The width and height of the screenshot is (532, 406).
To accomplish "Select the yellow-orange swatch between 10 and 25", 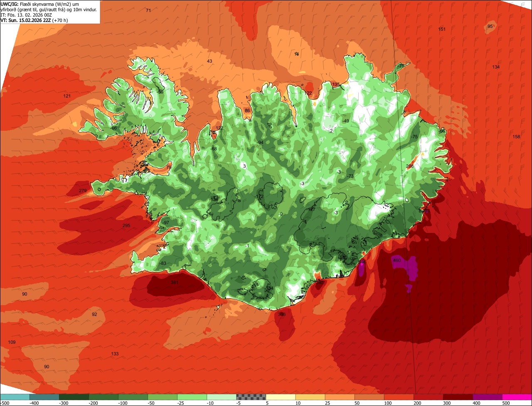I will pyautogui.click(x=310, y=397).
